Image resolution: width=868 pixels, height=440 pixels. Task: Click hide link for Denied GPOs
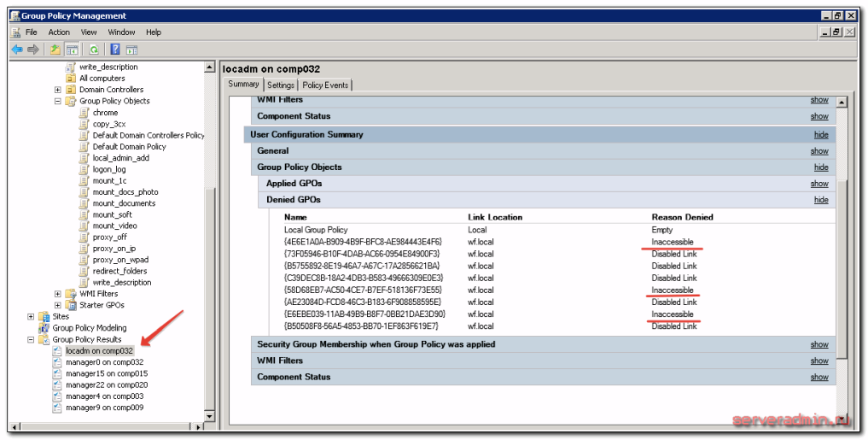point(820,200)
